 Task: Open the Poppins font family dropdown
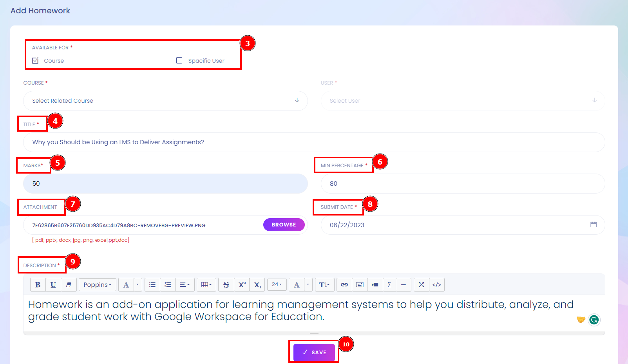[98, 285]
